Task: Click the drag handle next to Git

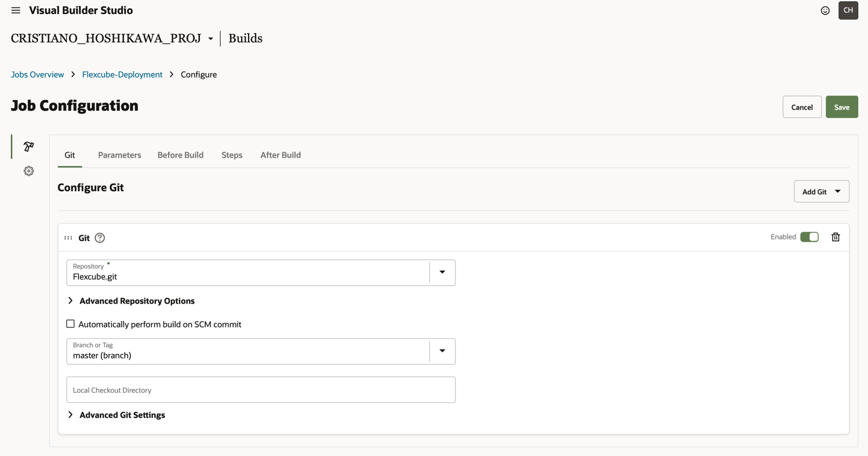Action: coord(68,238)
